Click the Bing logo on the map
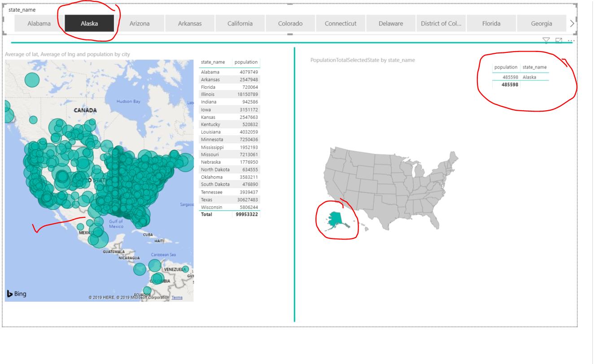The width and height of the screenshot is (595, 364). [17, 294]
